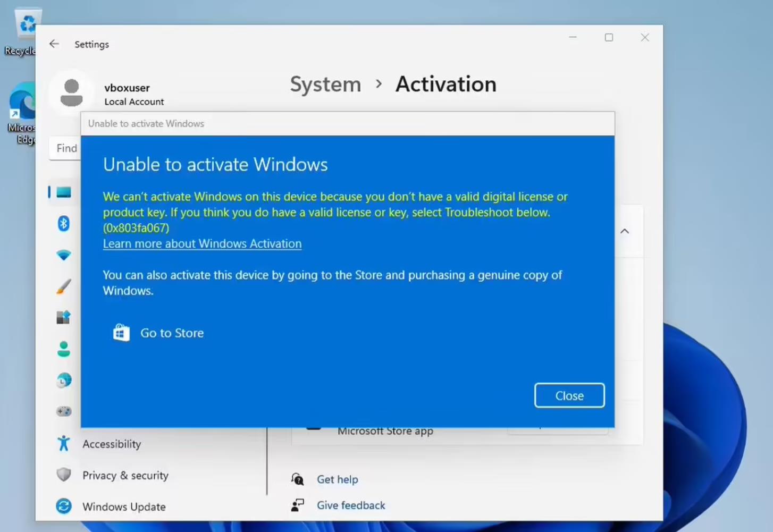773x532 pixels.
Task: Maximize the Settings window
Action: [609, 37]
